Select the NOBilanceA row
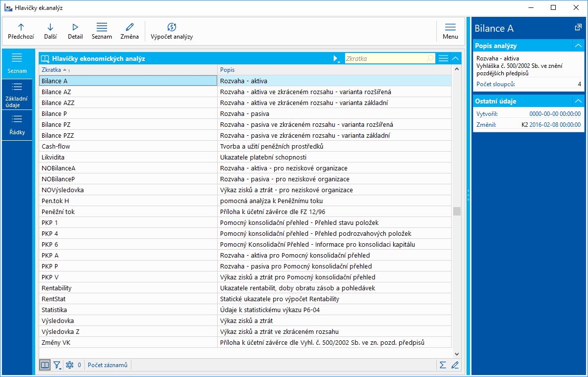588x377 pixels. (x=245, y=168)
